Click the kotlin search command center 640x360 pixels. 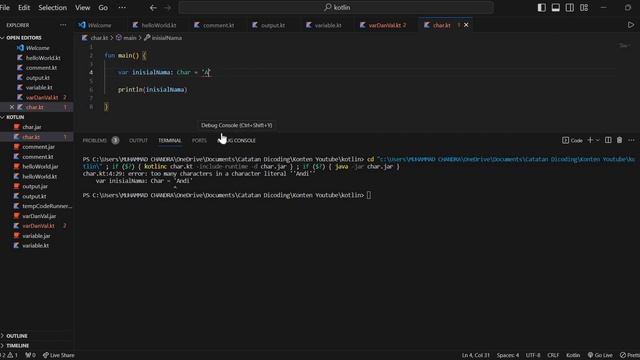click(336, 7)
